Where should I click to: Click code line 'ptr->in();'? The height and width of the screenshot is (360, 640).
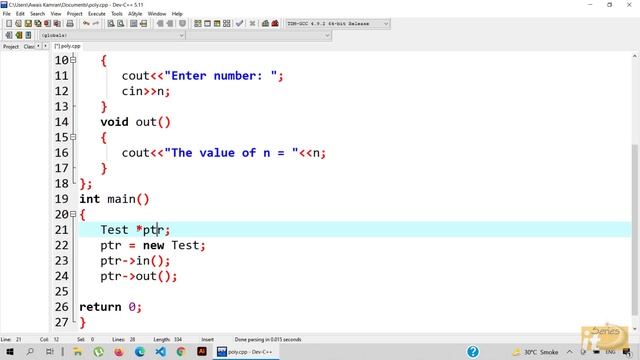(135, 261)
